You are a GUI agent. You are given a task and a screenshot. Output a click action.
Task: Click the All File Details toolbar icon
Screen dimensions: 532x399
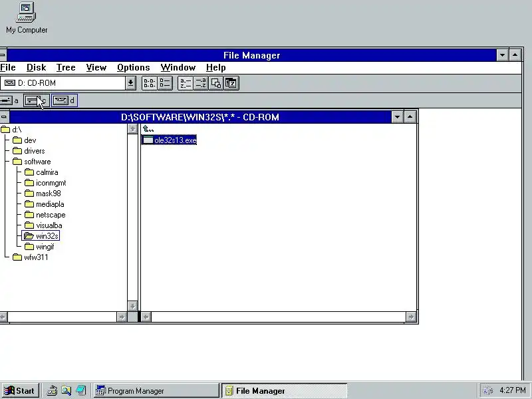(x=165, y=83)
